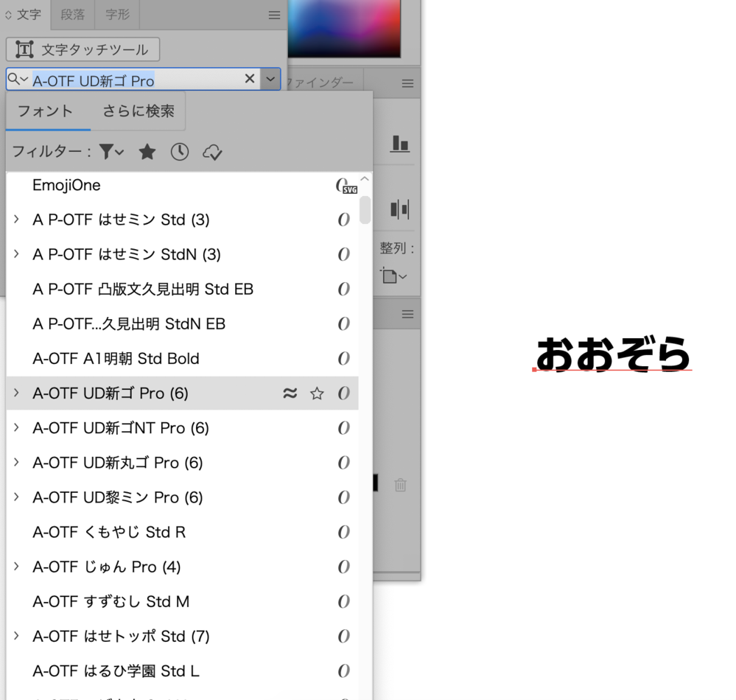Viewport: 736px width, 700px height.
Task: Expand A P-OTF はせミン Std (3) family
Action: [16, 220]
